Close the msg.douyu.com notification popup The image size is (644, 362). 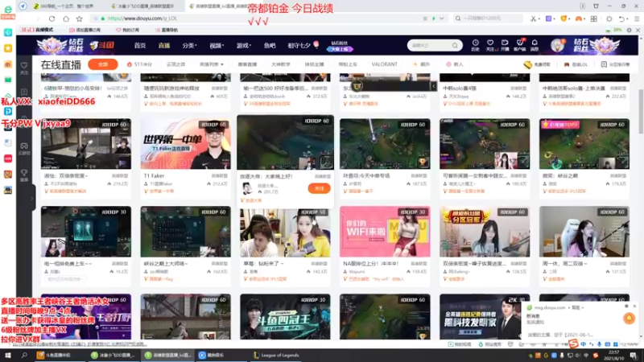point(634,306)
